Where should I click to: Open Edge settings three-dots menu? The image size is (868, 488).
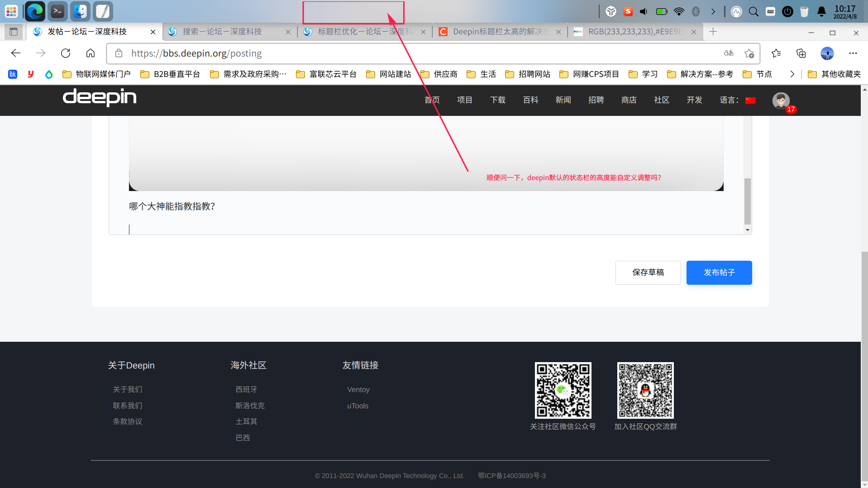click(x=853, y=53)
